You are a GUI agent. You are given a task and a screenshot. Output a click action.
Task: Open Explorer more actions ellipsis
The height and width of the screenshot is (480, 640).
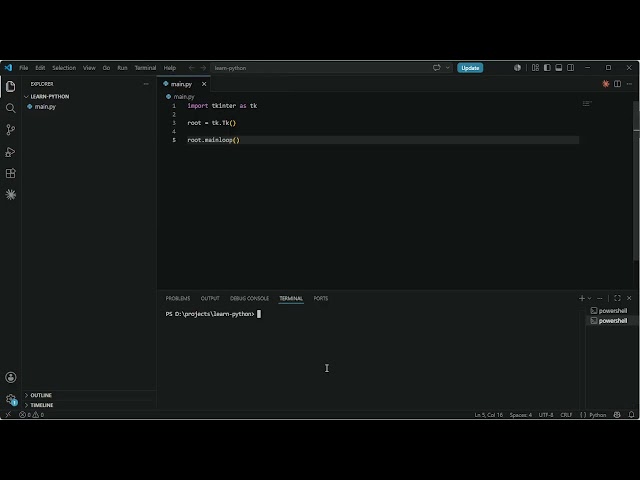(x=146, y=84)
